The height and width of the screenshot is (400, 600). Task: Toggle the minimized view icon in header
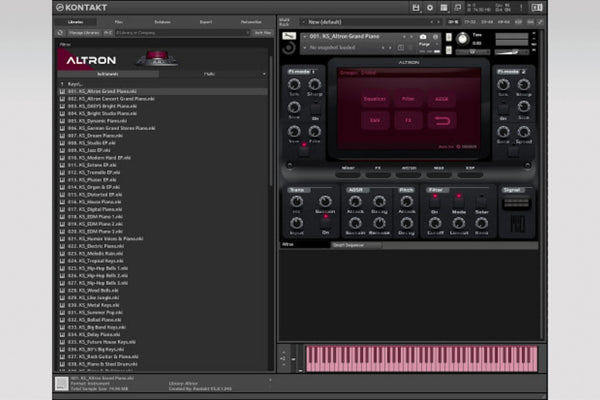(457, 8)
